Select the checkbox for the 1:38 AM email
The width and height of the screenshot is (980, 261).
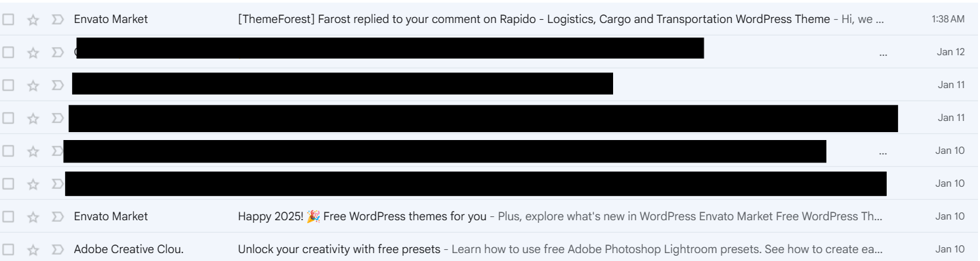tap(9, 20)
